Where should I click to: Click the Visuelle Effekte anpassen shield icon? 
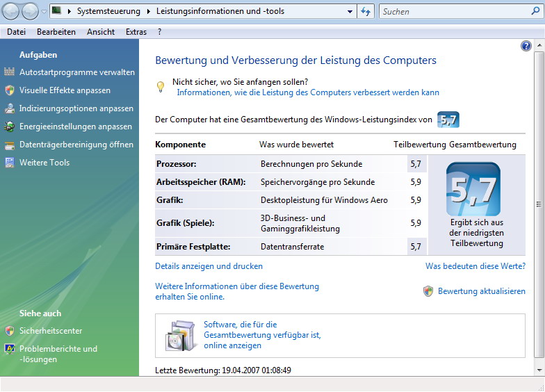10,90
